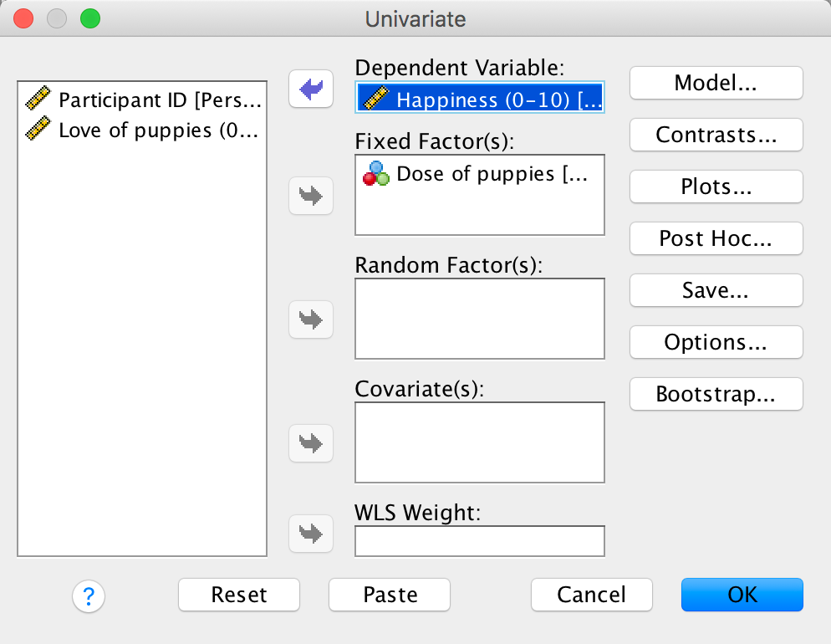Open help with the question mark icon
Viewport: 831px width, 644px height.
tap(89, 595)
